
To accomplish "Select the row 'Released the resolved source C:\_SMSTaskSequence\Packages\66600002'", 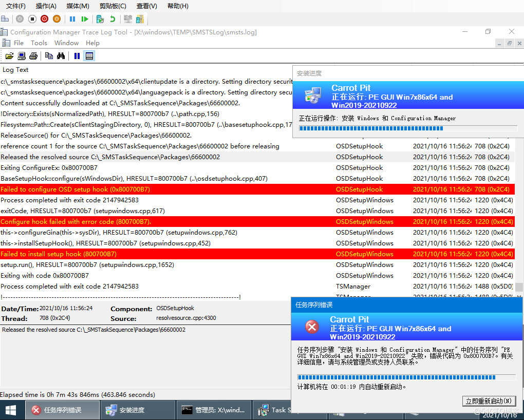I will pyautogui.click(x=257, y=157).
